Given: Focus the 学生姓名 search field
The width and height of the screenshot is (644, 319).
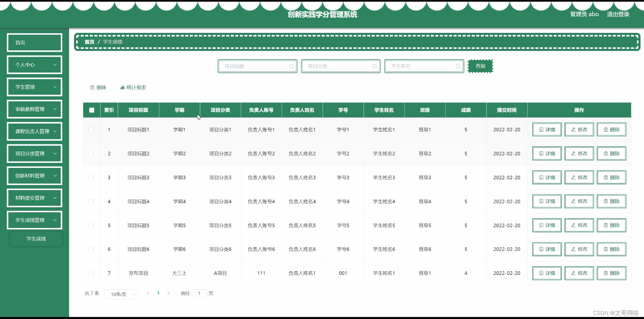Looking at the screenshot, I should tap(424, 66).
